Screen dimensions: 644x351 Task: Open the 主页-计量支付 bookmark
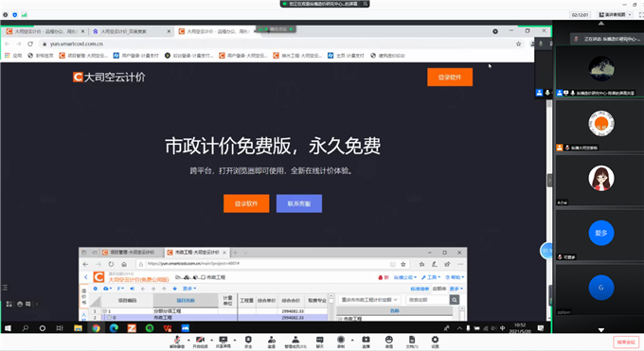pyautogui.click(x=346, y=56)
